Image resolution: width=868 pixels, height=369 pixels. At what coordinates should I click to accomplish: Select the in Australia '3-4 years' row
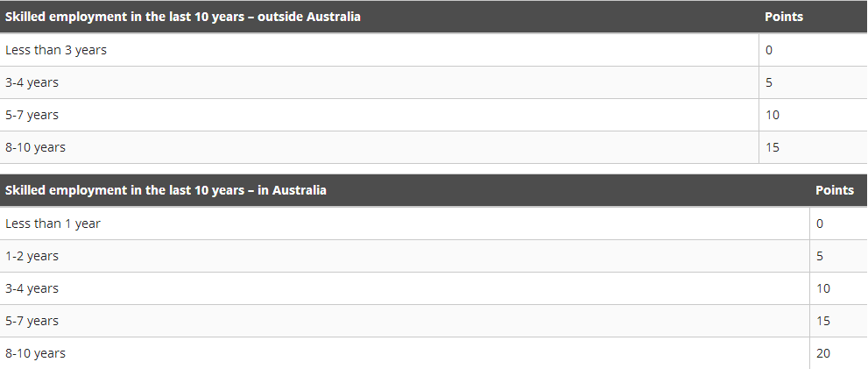coord(434,288)
